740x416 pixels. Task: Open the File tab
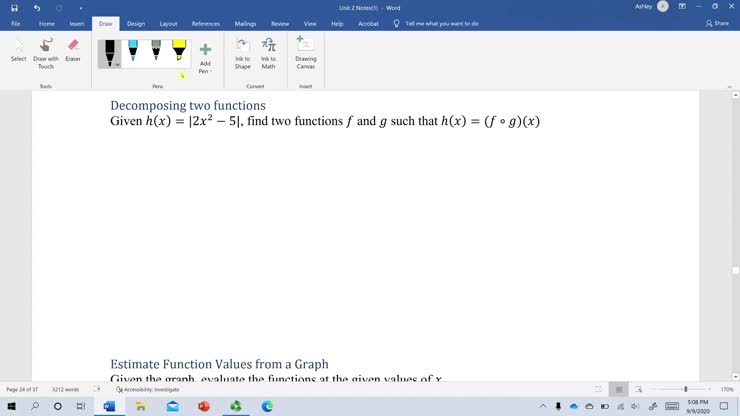pyautogui.click(x=16, y=24)
